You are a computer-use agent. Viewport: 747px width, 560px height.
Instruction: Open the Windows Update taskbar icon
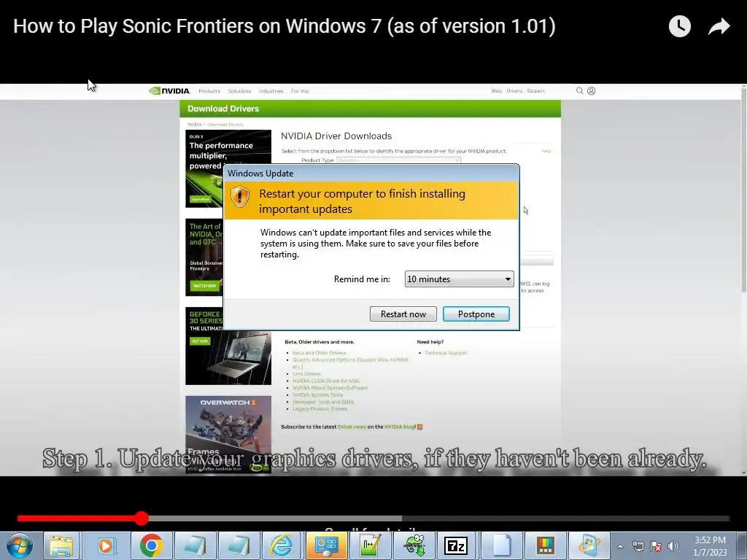589,545
